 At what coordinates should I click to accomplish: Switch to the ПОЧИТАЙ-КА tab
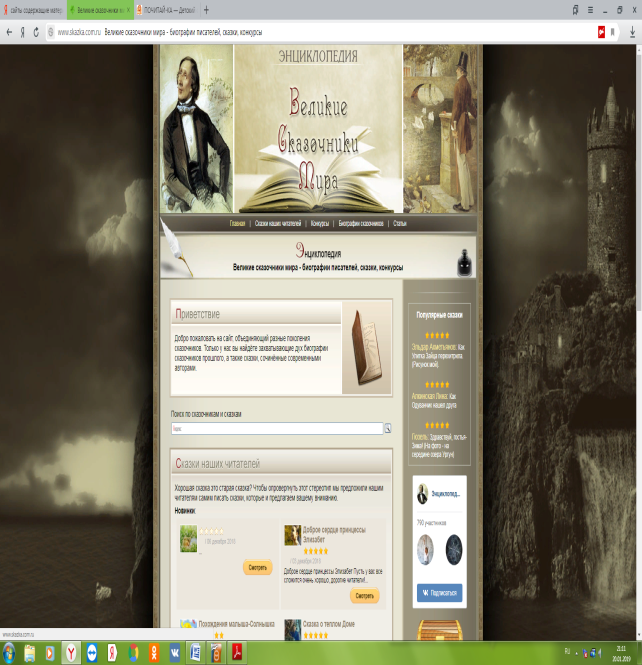[x=166, y=10]
